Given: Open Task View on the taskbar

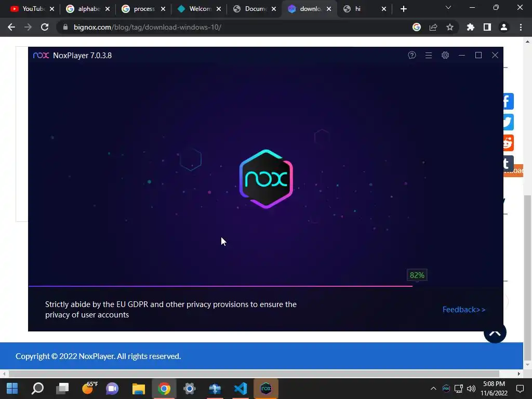Looking at the screenshot, I should (x=62, y=389).
